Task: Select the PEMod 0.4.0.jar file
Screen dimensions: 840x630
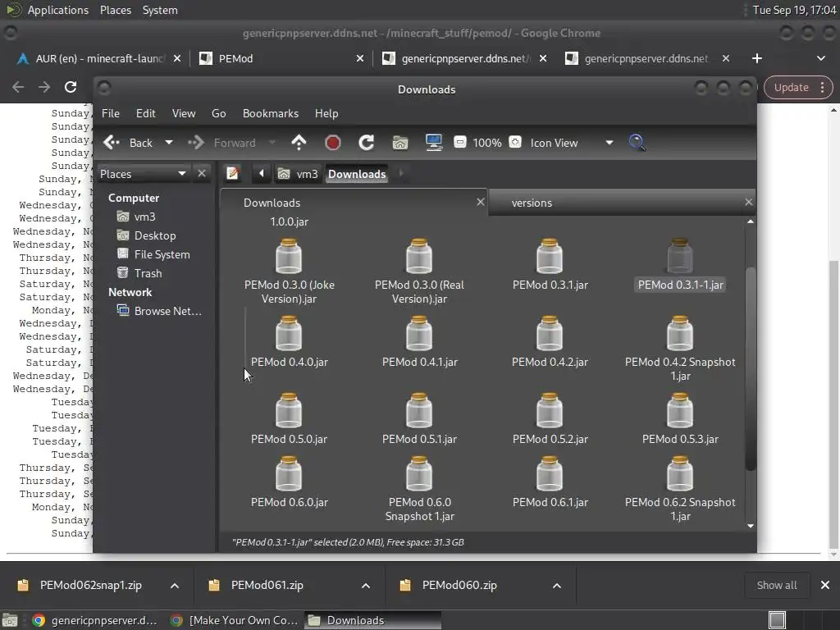Action: pos(290,342)
